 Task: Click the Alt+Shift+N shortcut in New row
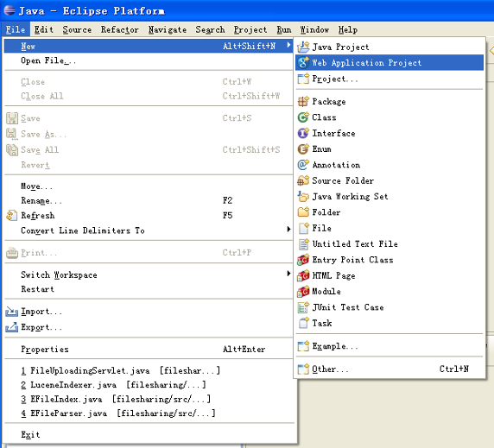click(249, 47)
